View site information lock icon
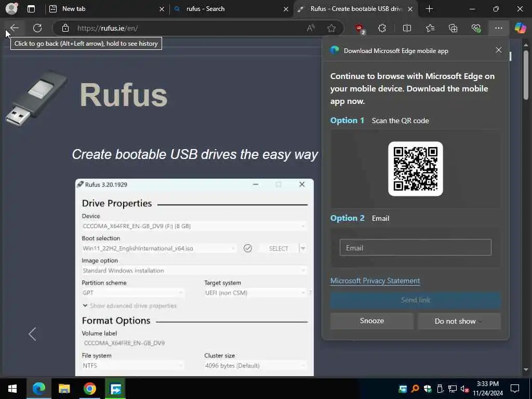Image resolution: width=532 pixels, height=399 pixels. coord(65,28)
